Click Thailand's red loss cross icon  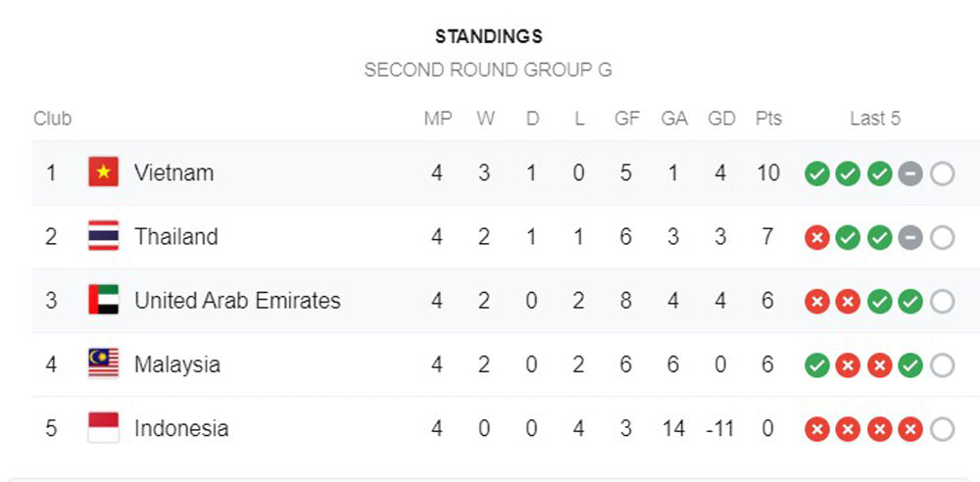coord(817,237)
